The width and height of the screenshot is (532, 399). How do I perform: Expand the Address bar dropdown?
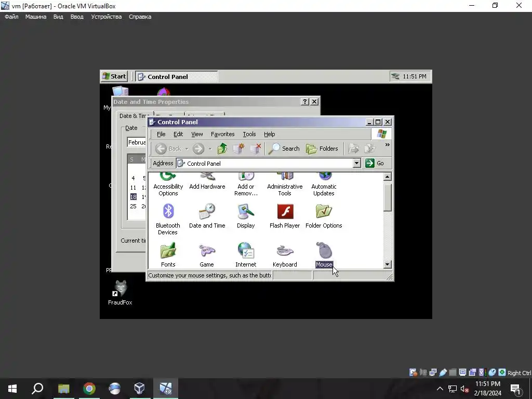click(x=356, y=163)
